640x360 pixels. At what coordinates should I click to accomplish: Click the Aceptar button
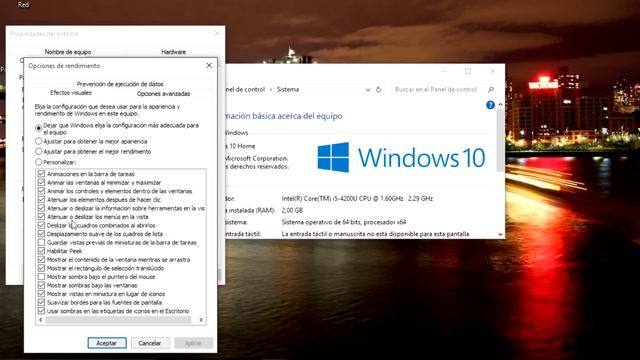[107, 343]
